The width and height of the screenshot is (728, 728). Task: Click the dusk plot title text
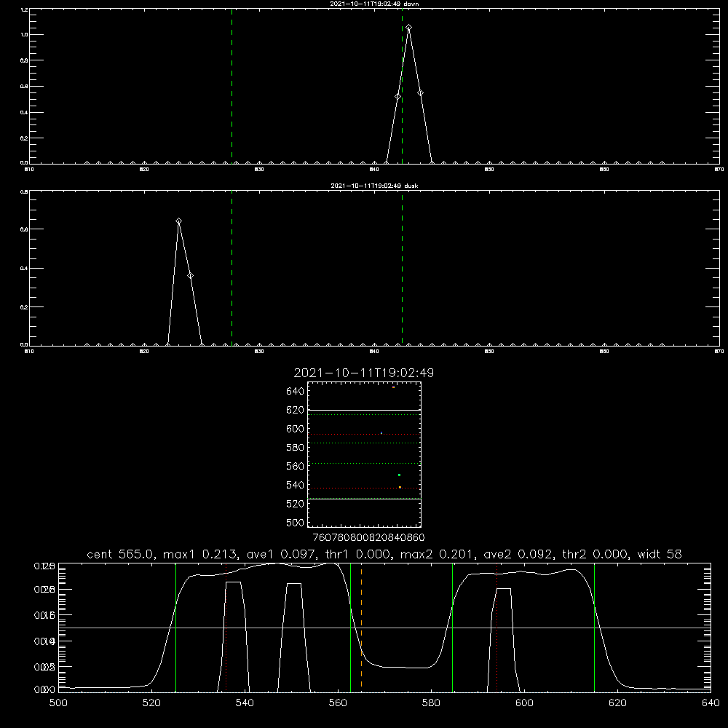[x=374, y=186]
